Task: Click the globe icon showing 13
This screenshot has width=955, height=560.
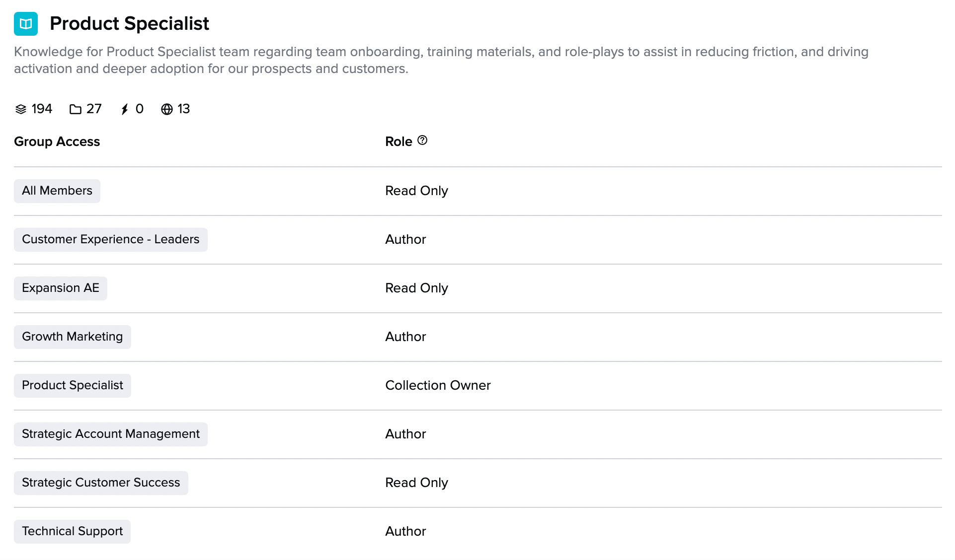Action: [167, 109]
